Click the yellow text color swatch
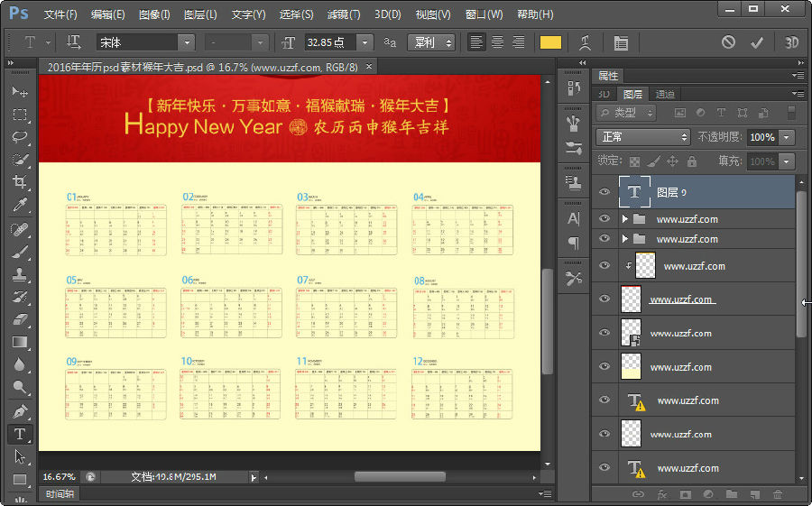This screenshot has height=506, width=812. coord(549,42)
